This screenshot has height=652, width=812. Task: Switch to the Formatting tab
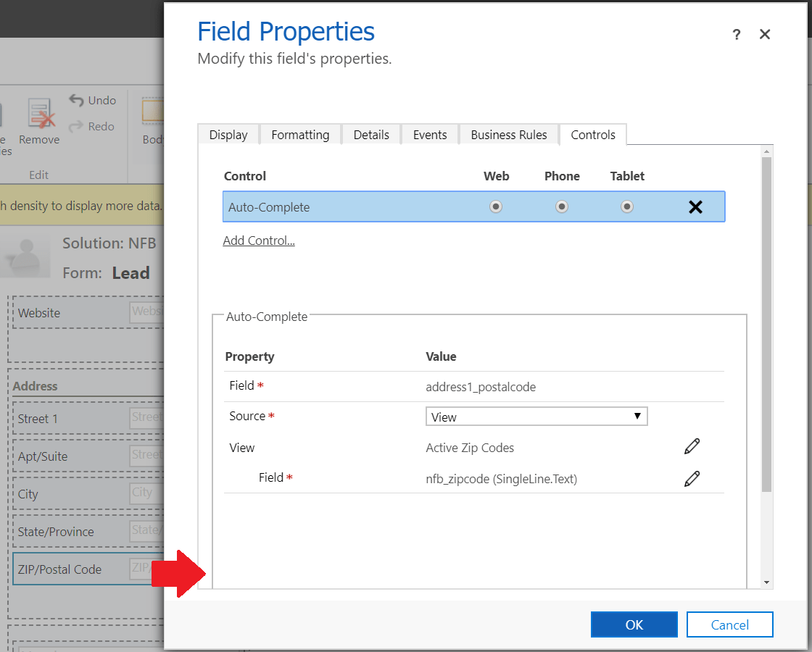click(300, 135)
